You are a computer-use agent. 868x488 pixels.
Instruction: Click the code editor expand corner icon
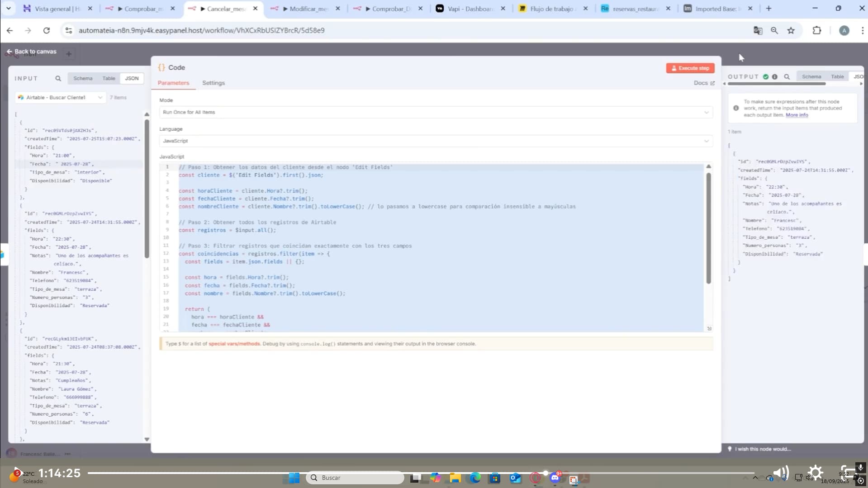[x=709, y=328]
